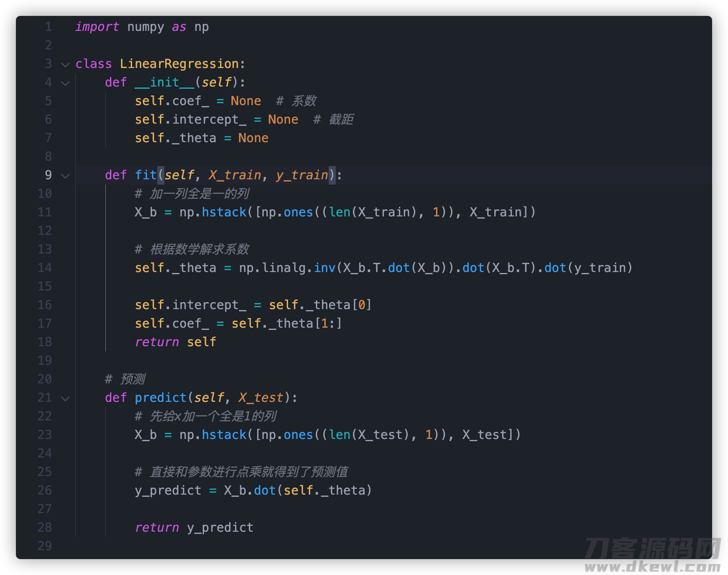Image resolution: width=728 pixels, height=575 pixels.
Task: Click the 'predict' method name
Action: pyautogui.click(x=160, y=398)
